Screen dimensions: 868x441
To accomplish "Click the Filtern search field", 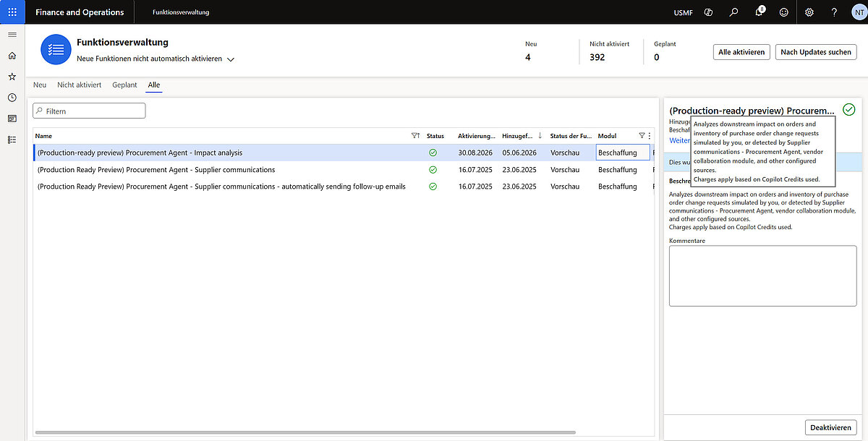I will [x=89, y=111].
